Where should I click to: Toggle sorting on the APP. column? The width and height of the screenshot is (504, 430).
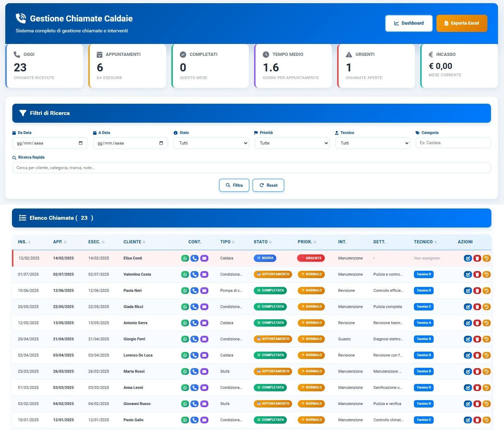59,242
